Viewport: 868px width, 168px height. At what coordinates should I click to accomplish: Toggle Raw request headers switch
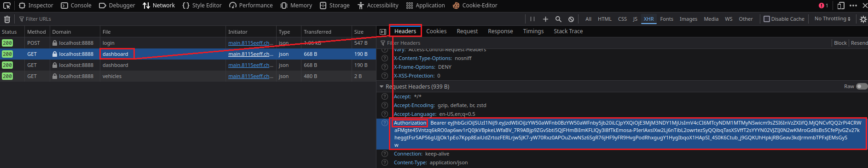point(862,86)
